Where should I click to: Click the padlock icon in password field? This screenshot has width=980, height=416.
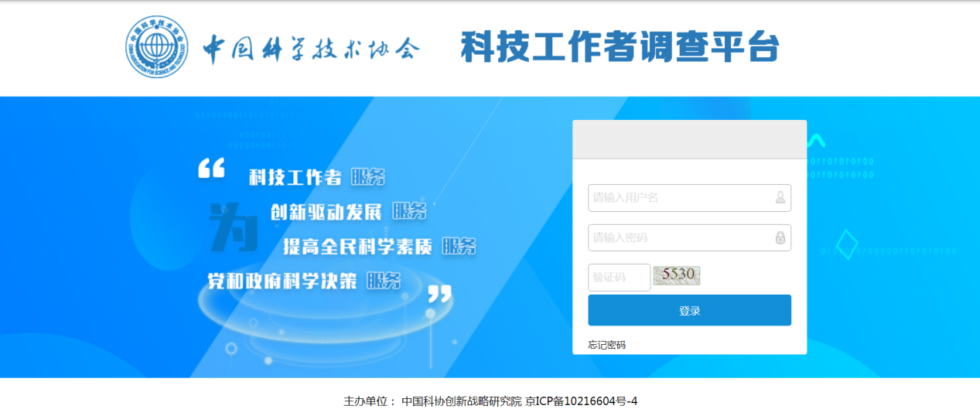point(780,237)
